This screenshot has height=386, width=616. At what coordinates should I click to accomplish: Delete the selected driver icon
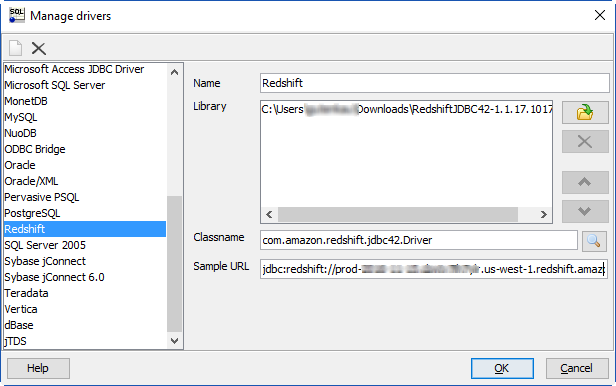coord(38,48)
